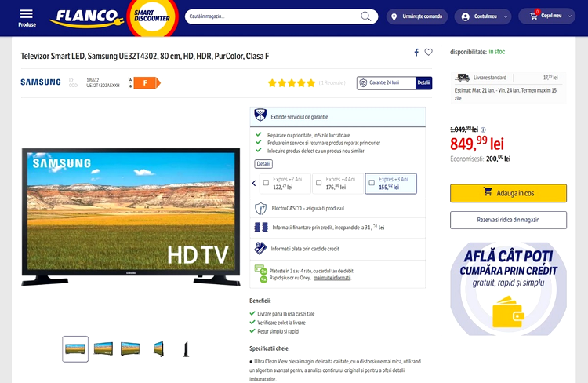Open Informatii finantare prin credit
Viewport: 588px width, 383px height.
point(337,228)
